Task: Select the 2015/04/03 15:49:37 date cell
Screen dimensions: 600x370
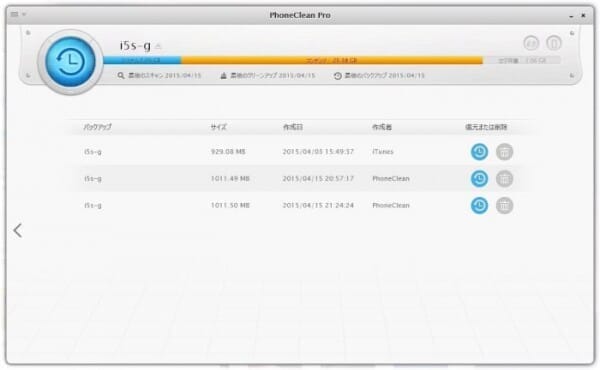Action: point(318,152)
